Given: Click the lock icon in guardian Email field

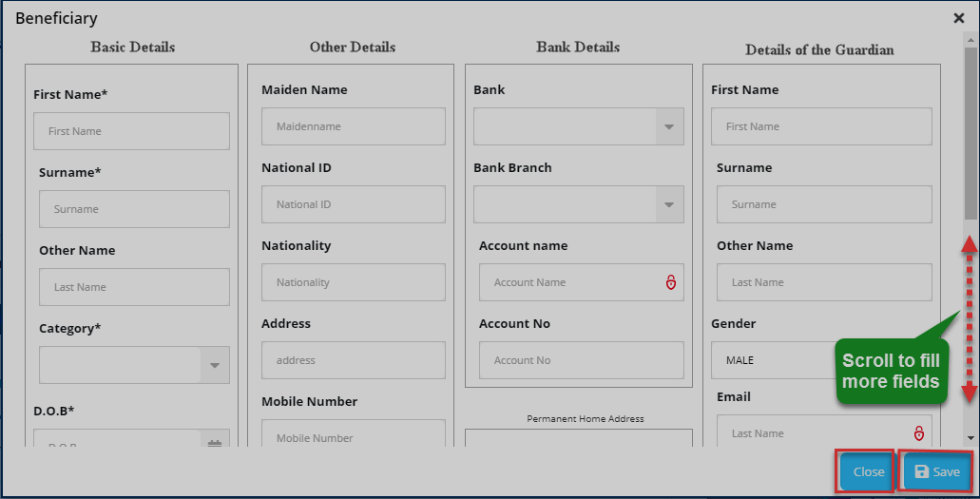Looking at the screenshot, I should click(x=918, y=433).
